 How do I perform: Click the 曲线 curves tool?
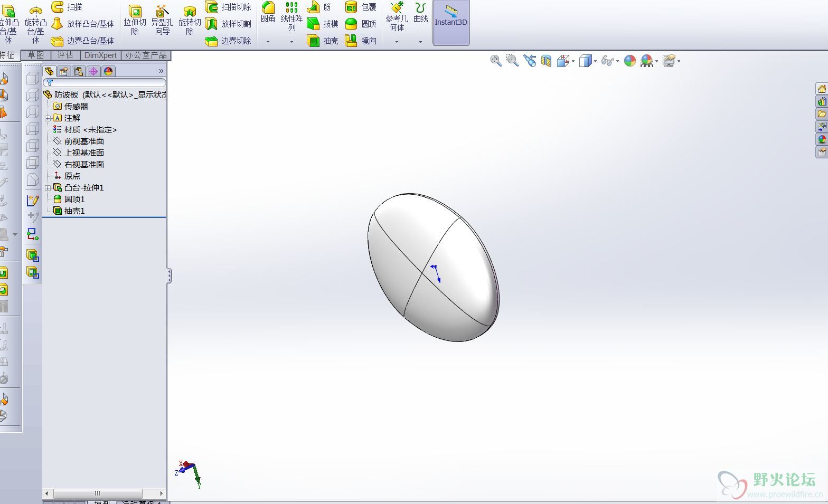pos(421,13)
